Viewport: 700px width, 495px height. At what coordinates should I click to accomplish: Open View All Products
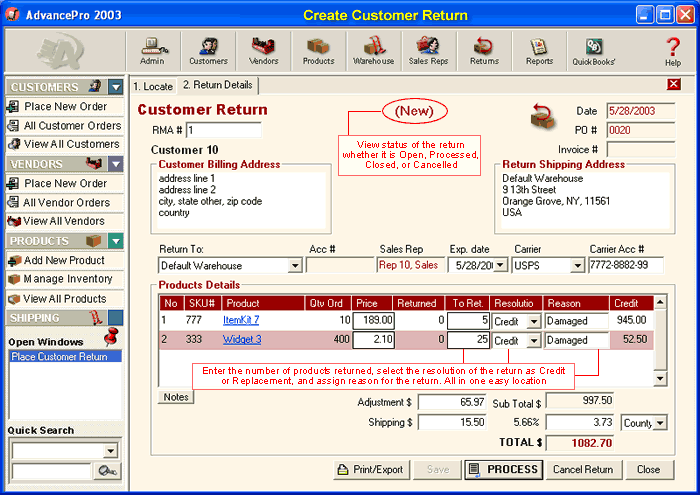point(65,299)
